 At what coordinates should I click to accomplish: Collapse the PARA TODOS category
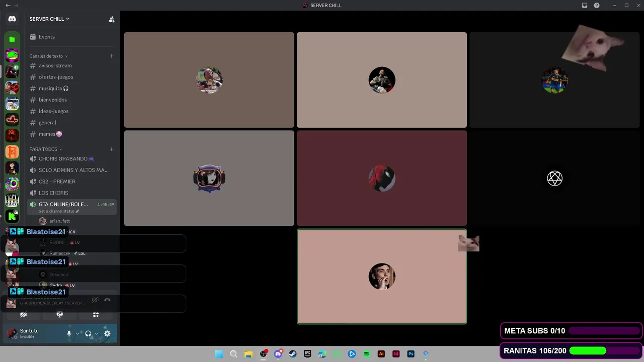click(x=46, y=149)
